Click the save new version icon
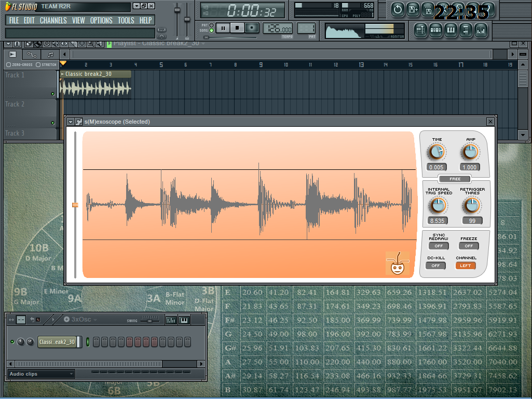Viewport: 532px width, 399px height. tap(413, 9)
